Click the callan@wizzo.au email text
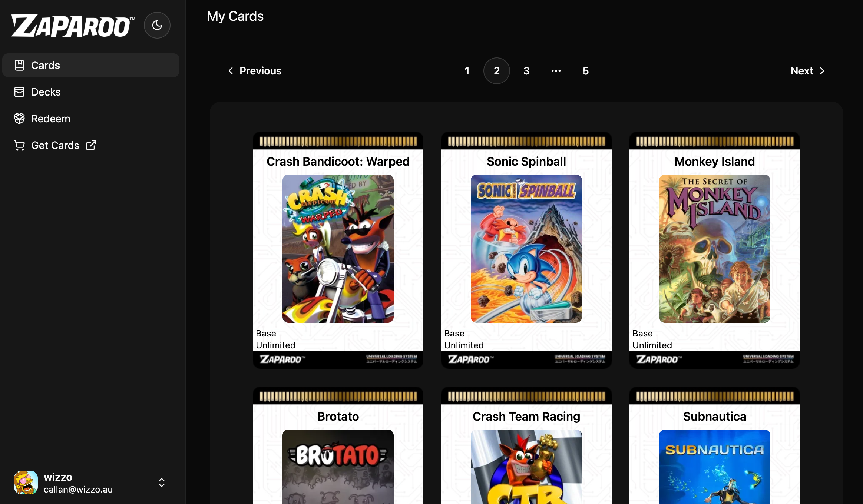This screenshot has height=504, width=863. 78,490
